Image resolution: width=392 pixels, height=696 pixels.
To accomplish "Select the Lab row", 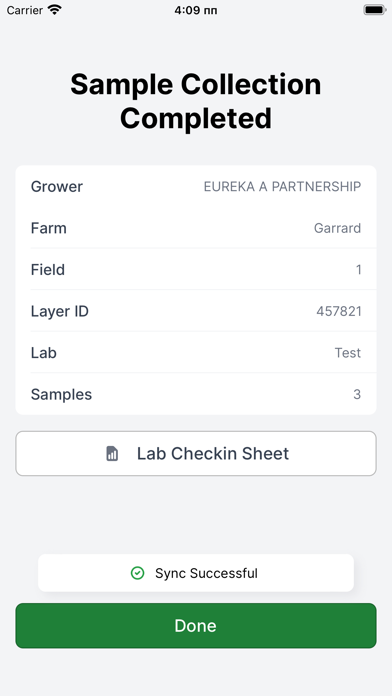I will 196,353.
